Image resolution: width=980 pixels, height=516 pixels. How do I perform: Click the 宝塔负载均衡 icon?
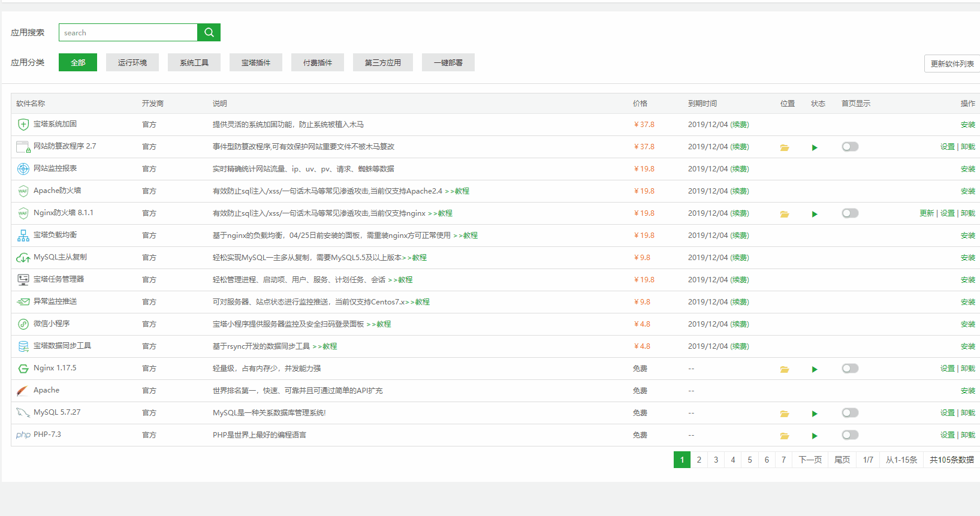pyautogui.click(x=23, y=236)
